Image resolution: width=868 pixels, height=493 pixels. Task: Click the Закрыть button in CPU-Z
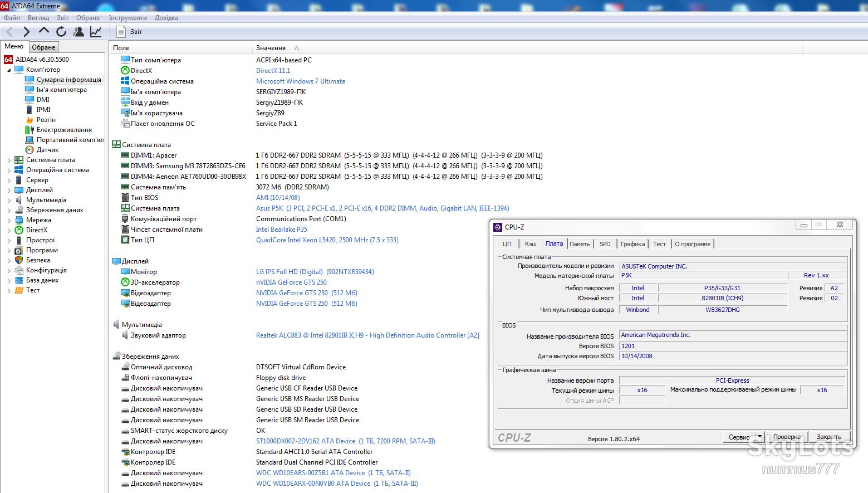[829, 437]
